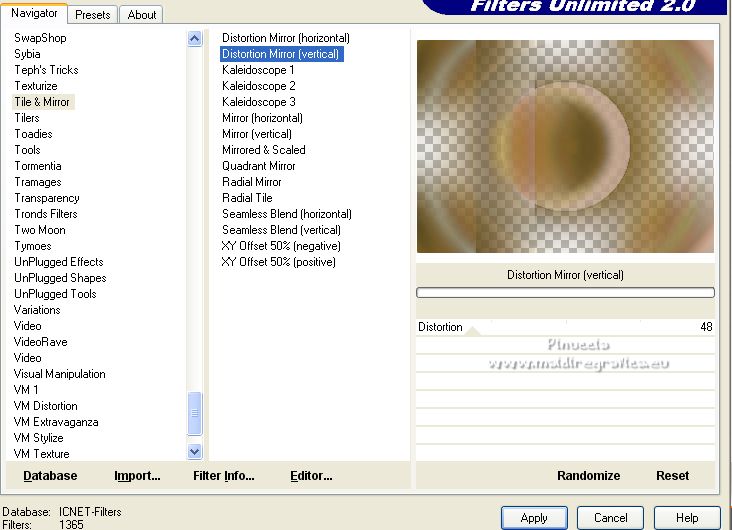Screen dimensions: 732x530
Task: Select VM Distortion category
Action: point(46,406)
